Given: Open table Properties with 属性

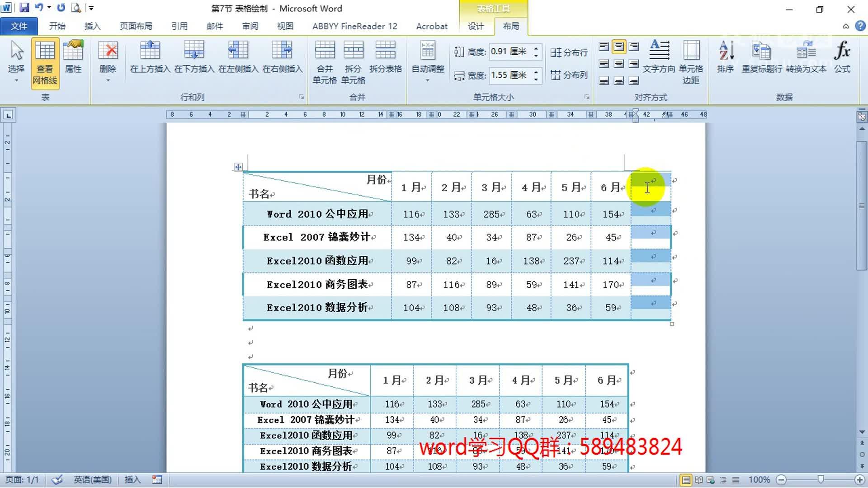Looking at the screenshot, I should click(73, 59).
